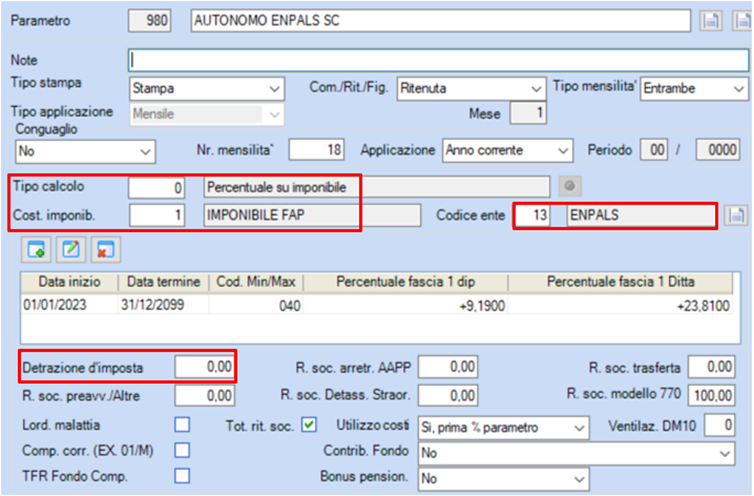Viewport: 754px width, 496px height.
Task: Click the IMPONIBILE FAP description field
Action: point(312,215)
